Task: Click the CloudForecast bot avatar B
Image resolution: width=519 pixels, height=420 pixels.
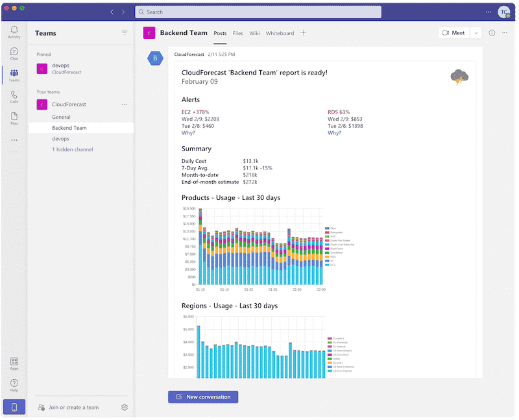Action: 155,58
